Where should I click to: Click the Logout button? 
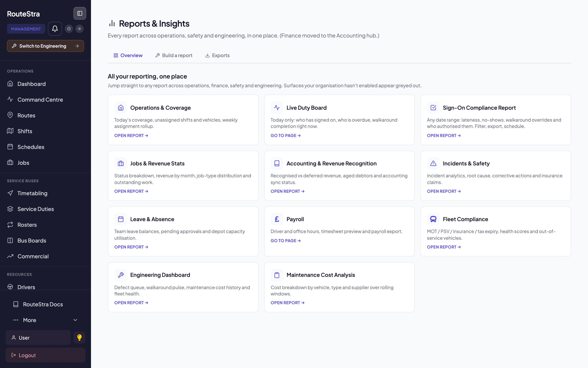(x=45, y=355)
